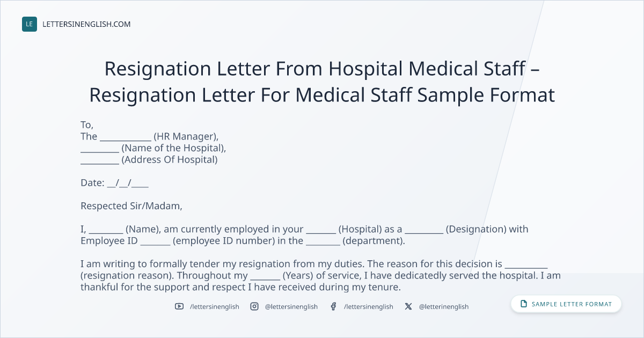Click the YouTube icon in footer
644x338 pixels.
coord(179,306)
